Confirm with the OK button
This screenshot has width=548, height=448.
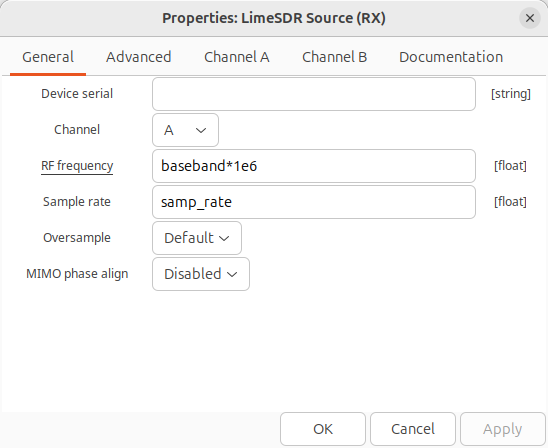(x=323, y=429)
